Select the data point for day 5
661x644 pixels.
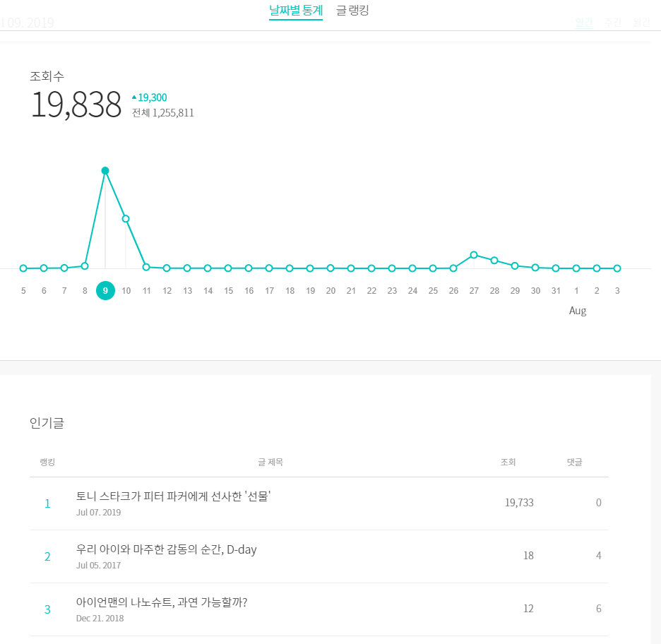pos(23,268)
